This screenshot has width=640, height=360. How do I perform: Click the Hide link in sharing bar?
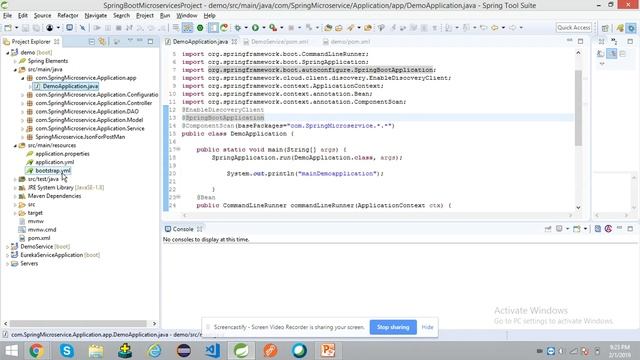point(427,327)
